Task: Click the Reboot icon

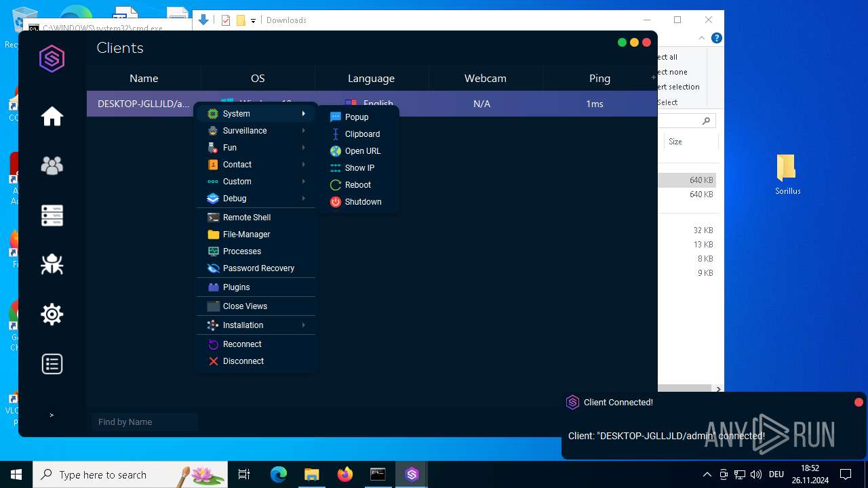Action: pos(335,185)
